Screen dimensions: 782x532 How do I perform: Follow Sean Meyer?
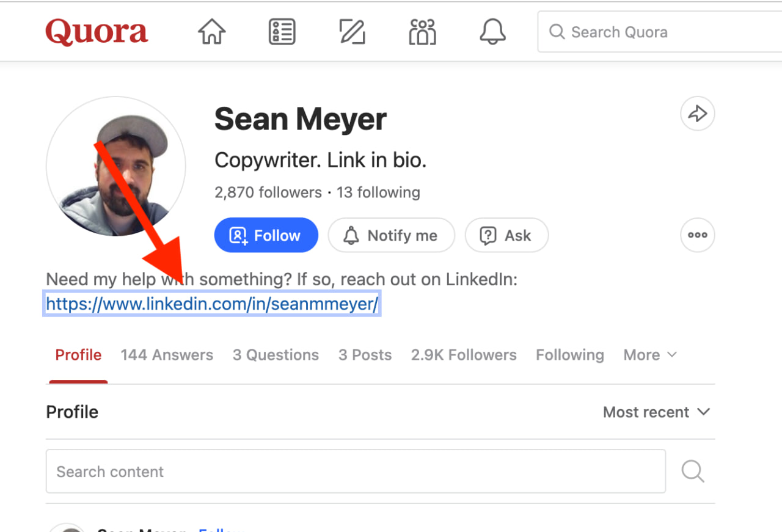pos(266,235)
